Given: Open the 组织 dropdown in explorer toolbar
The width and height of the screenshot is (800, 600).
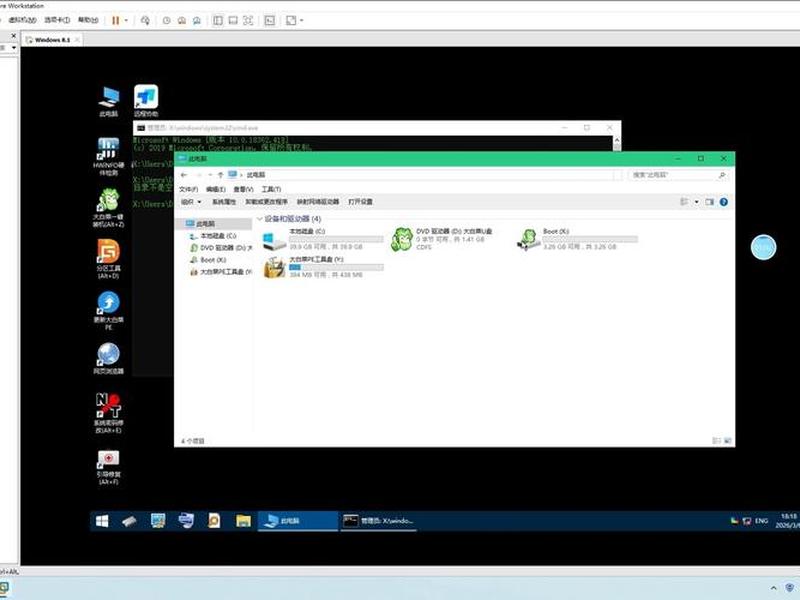Looking at the screenshot, I should [x=191, y=202].
